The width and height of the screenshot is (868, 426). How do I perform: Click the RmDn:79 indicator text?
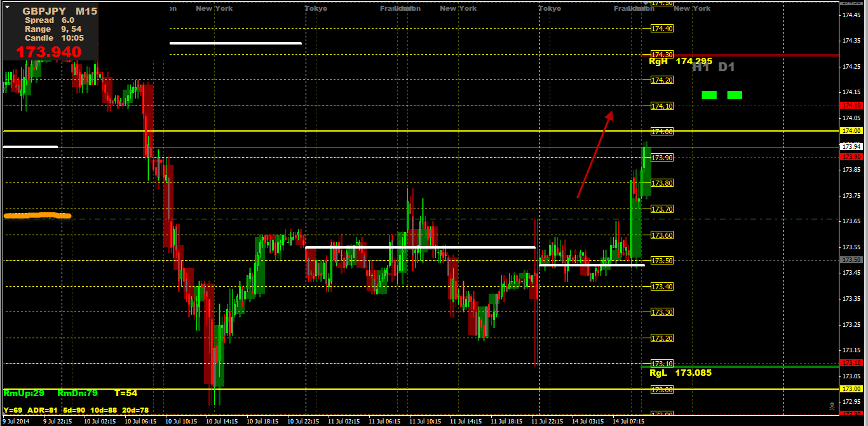pyautogui.click(x=78, y=394)
